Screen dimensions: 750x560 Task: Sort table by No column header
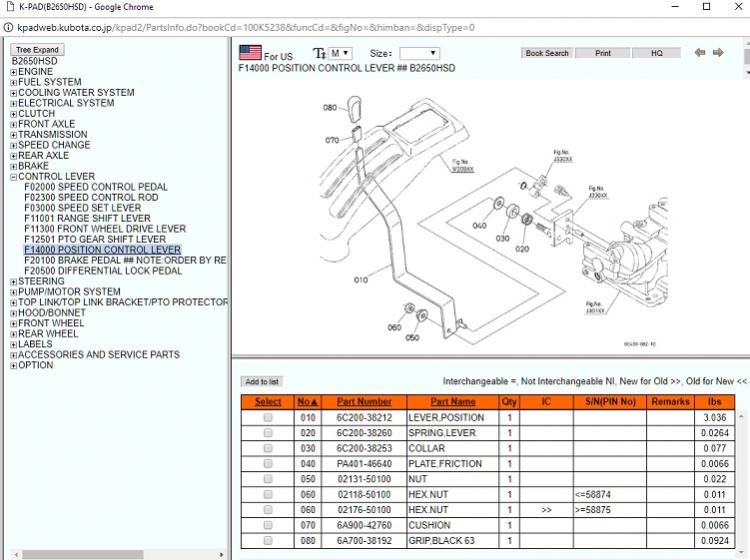307,402
